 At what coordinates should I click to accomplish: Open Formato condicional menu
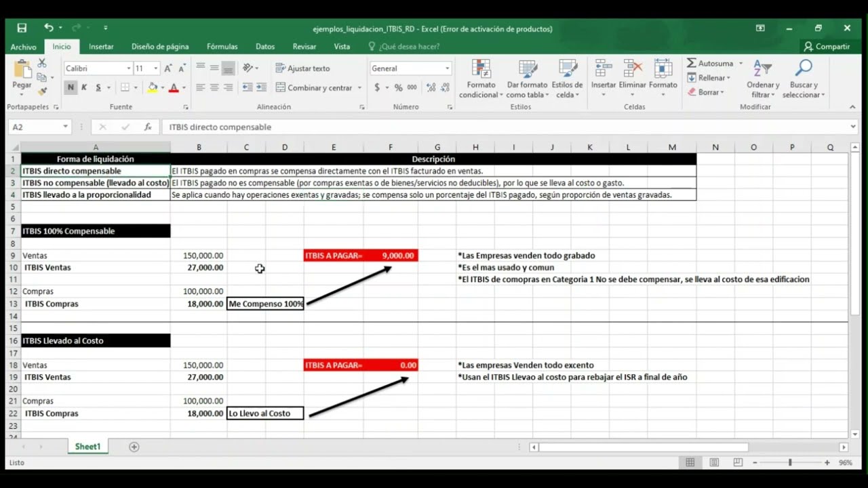[481, 79]
